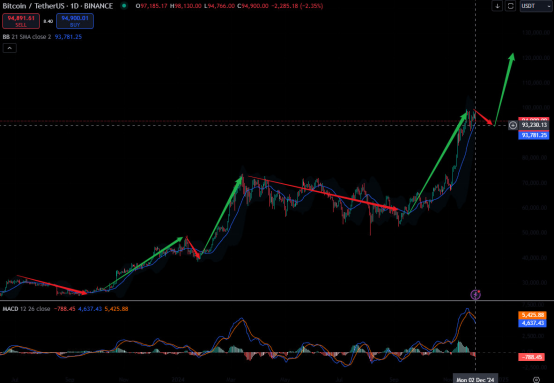
Task: Click the green market status dot
Action: (124, 6)
